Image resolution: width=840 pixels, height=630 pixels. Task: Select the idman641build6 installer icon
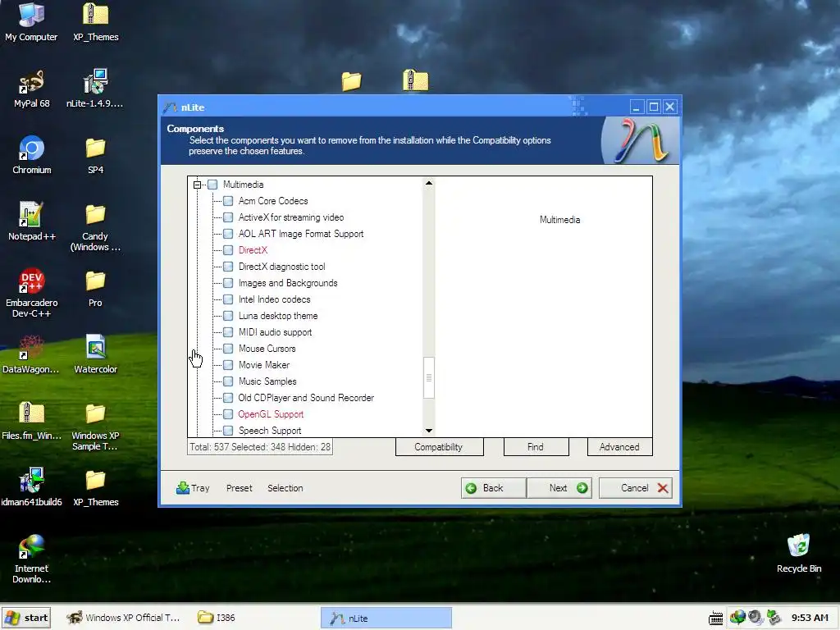pos(31,487)
